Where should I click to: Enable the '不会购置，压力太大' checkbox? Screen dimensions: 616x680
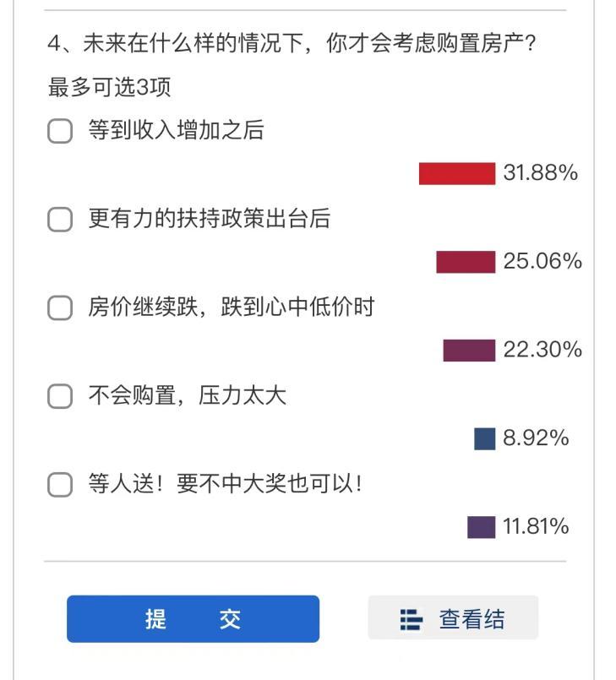60,396
